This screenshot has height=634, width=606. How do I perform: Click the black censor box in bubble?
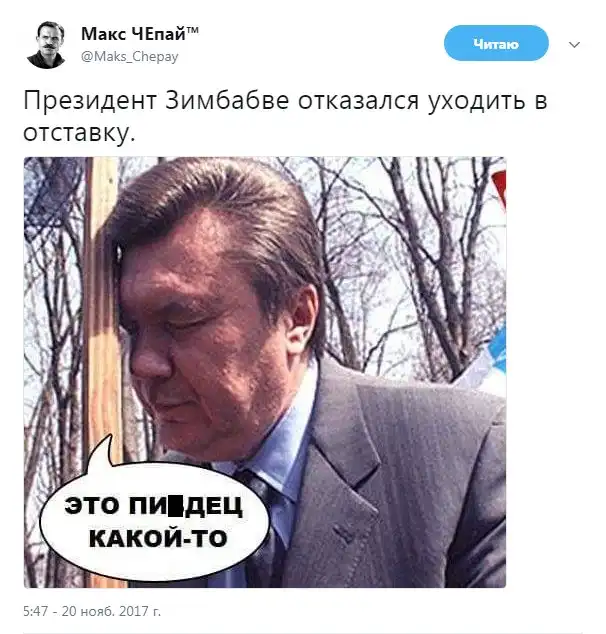point(175,506)
